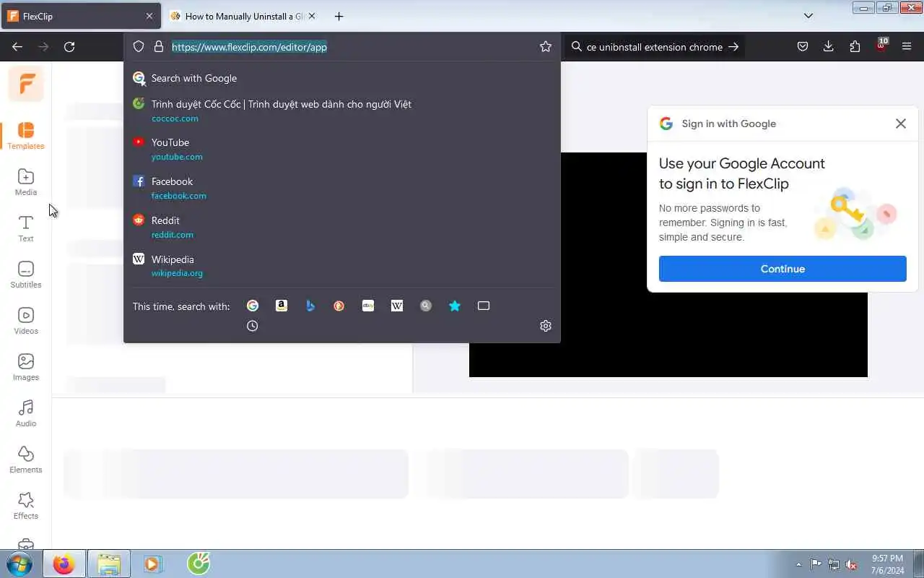The image size is (924, 578).
Task: Select the Search with Google suggestion
Action: point(342,78)
